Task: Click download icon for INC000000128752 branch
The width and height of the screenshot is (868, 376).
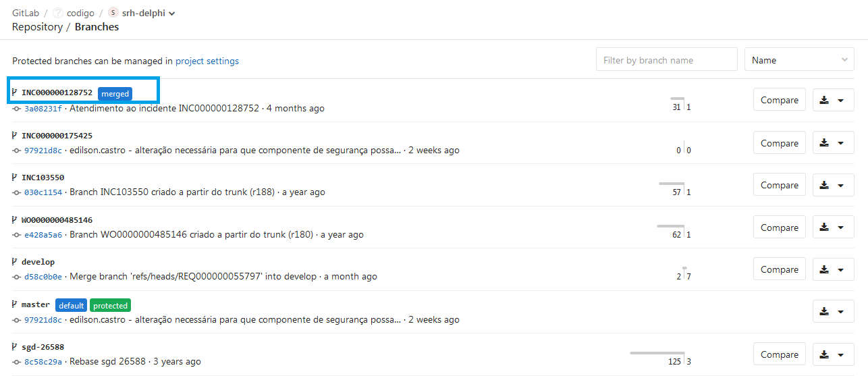Action: click(x=824, y=100)
